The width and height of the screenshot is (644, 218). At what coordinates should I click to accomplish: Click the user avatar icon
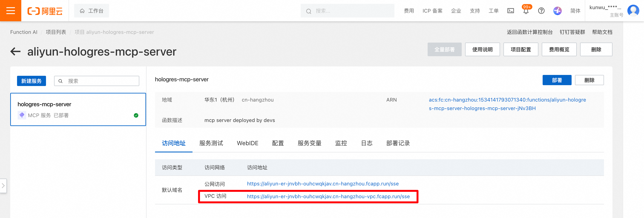coord(633,11)
